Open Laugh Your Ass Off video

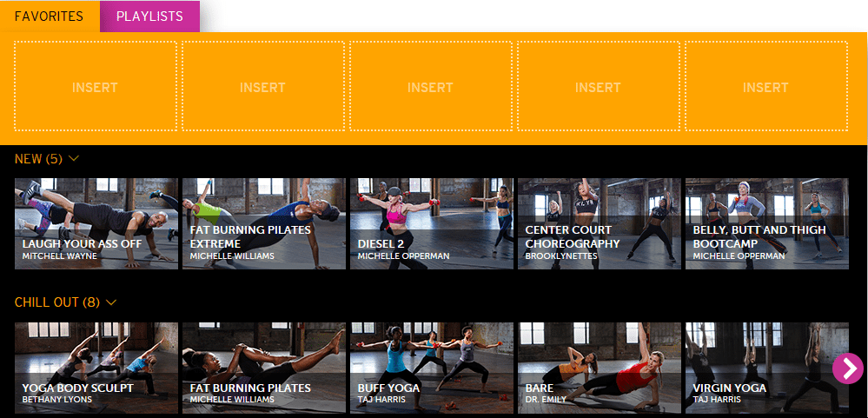[x=96, y=223]
